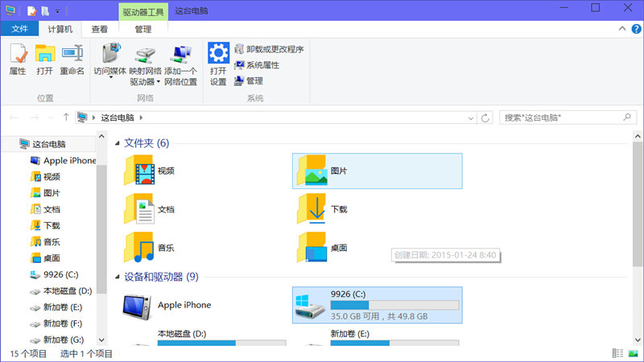Open the quick access toolbar customize dropdown
The width and height of the screenshot is (644, 362).
(x=57, y=11)
